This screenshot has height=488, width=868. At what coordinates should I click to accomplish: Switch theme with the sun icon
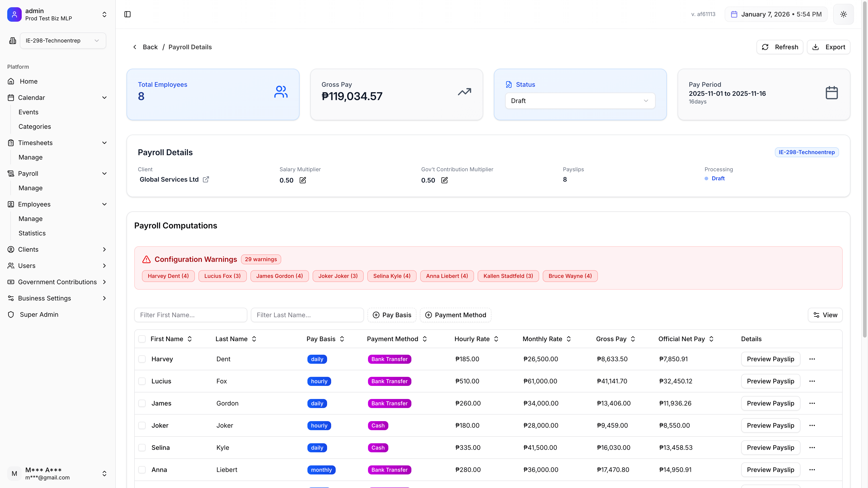pos(843,14)
